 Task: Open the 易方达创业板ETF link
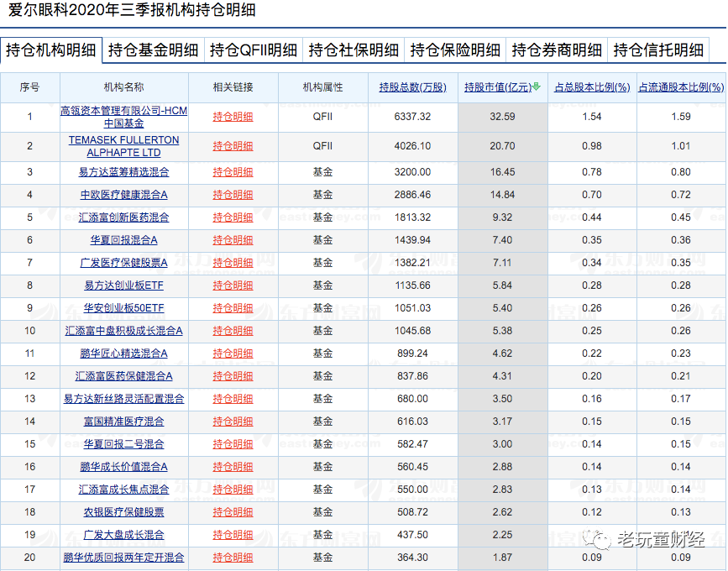click(x=124, y=285)
